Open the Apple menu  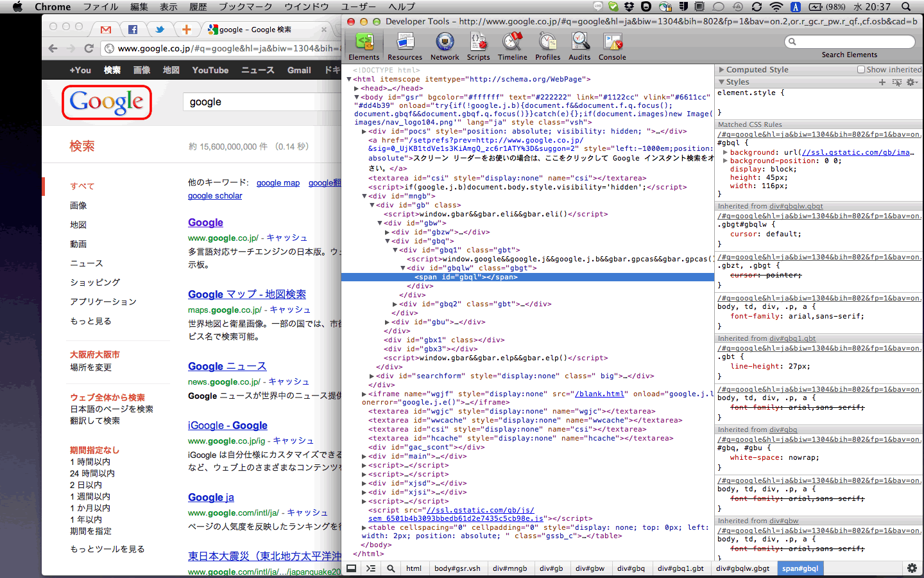point(17,6)
